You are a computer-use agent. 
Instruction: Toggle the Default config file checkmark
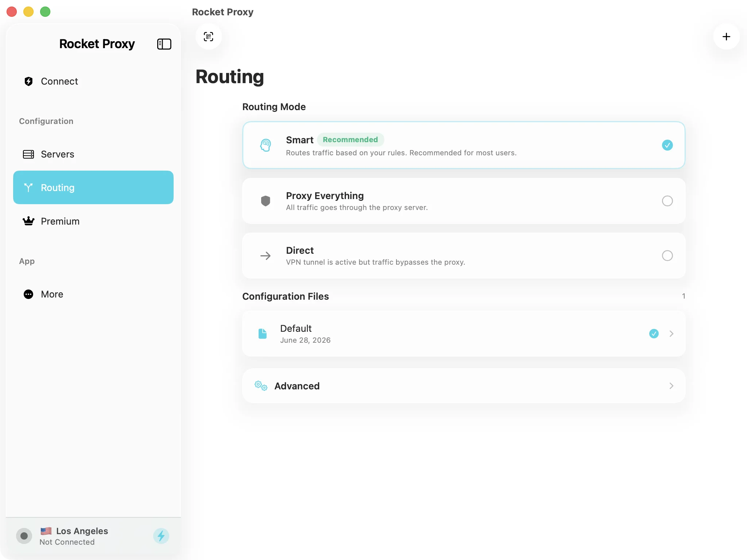point(654,334)
